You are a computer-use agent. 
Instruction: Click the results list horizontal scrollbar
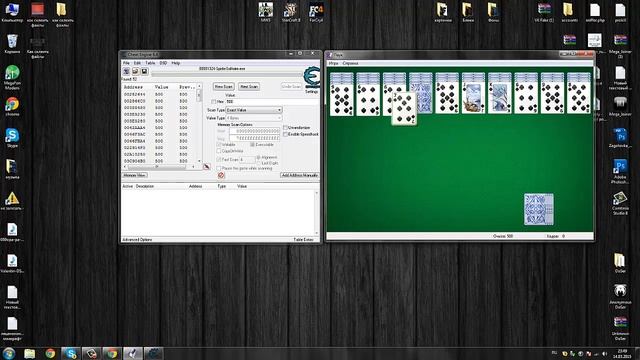click(159, 167)
